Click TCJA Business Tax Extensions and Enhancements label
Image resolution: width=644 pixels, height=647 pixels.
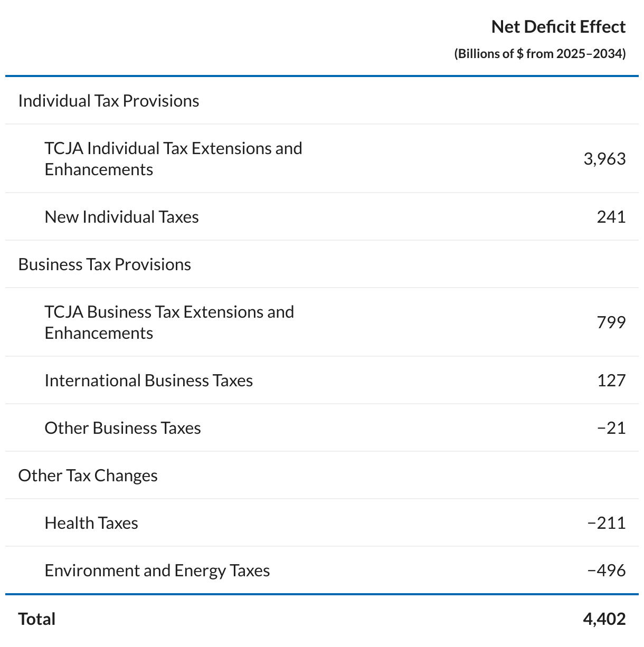(x=169, y=322)
